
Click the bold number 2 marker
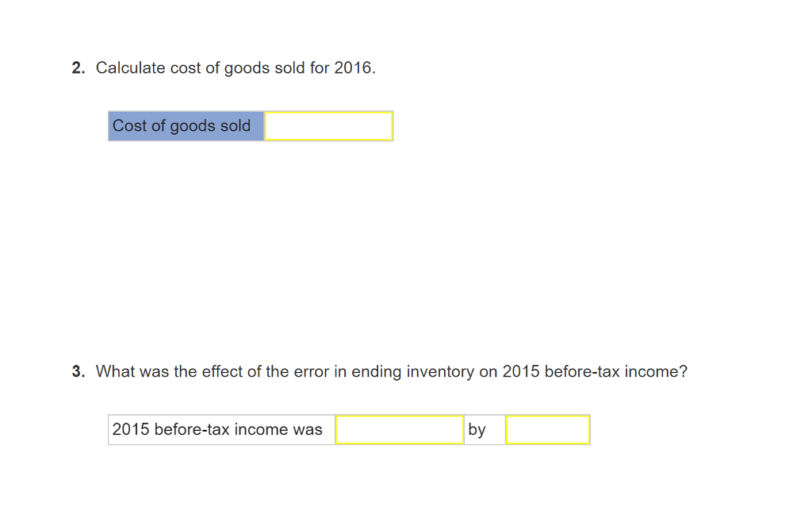click(x=78, y=67)
